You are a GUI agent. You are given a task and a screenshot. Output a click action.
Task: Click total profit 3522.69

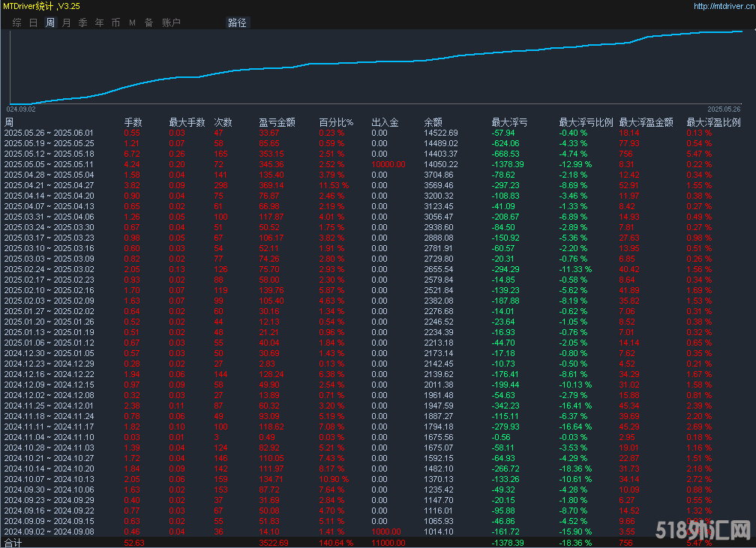[x=274, y=543]
